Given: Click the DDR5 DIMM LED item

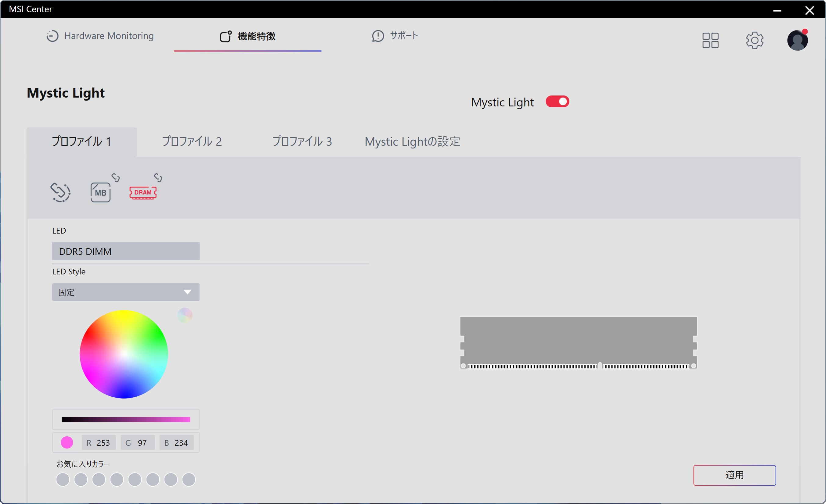Looking at the screenshot, I should [126, 251].
